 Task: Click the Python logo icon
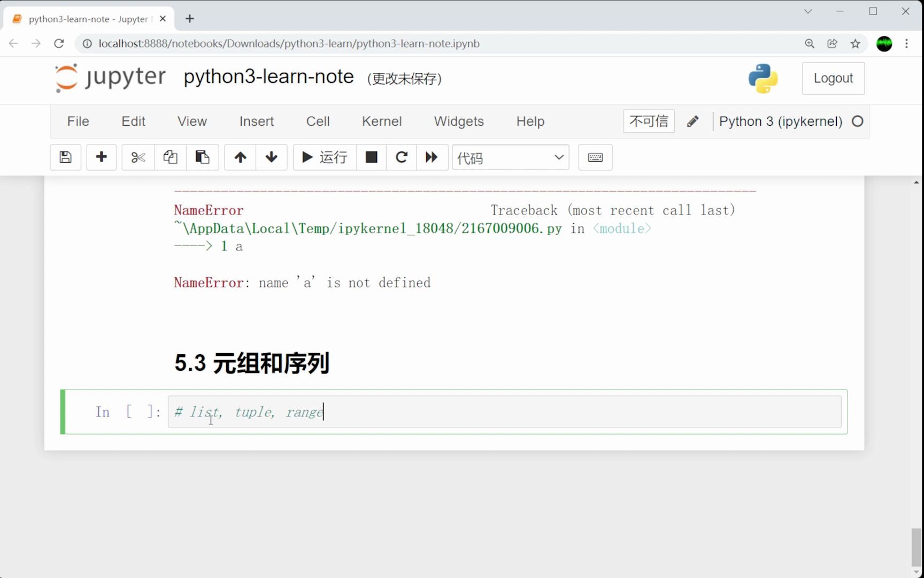coord(763,79)
